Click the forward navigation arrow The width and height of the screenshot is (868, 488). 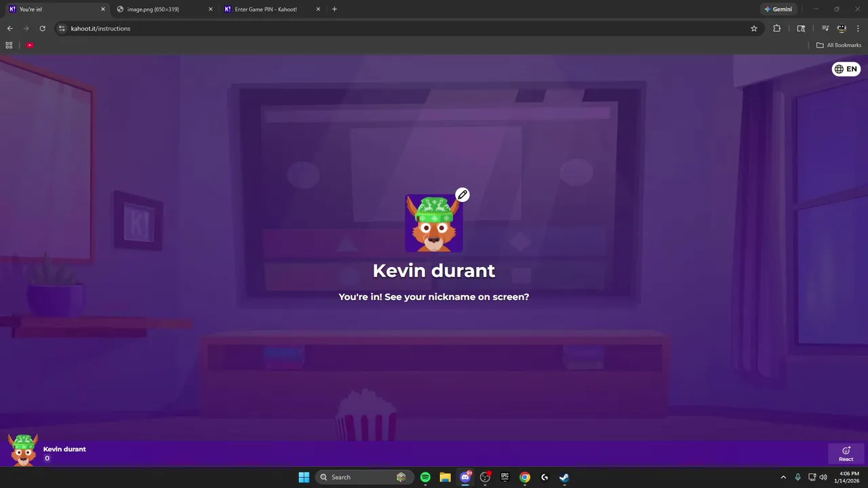tap(26, 28)
